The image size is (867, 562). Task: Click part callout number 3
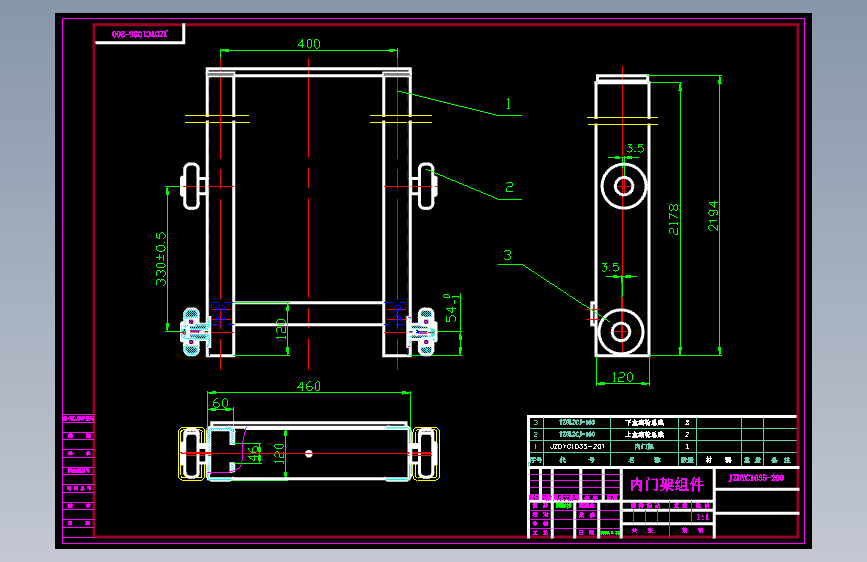[x=508, y=255]
